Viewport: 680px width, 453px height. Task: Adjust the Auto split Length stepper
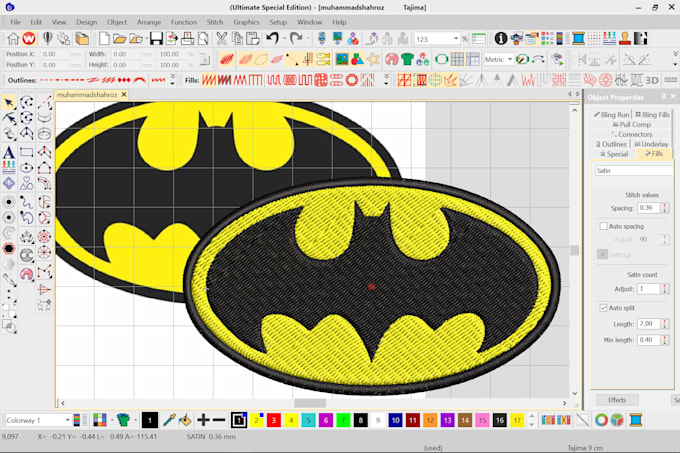click(665, 324)
